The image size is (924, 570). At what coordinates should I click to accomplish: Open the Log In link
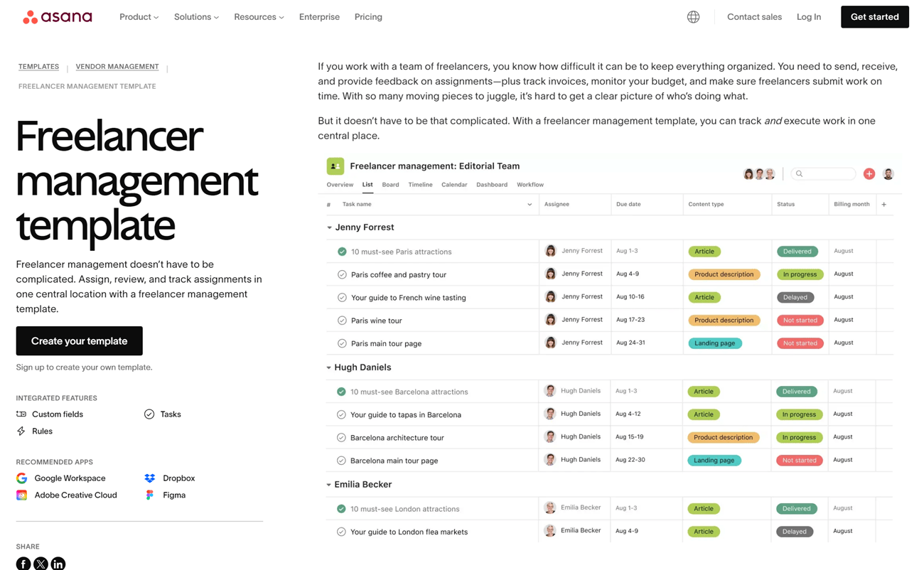[x=809, y=17]
